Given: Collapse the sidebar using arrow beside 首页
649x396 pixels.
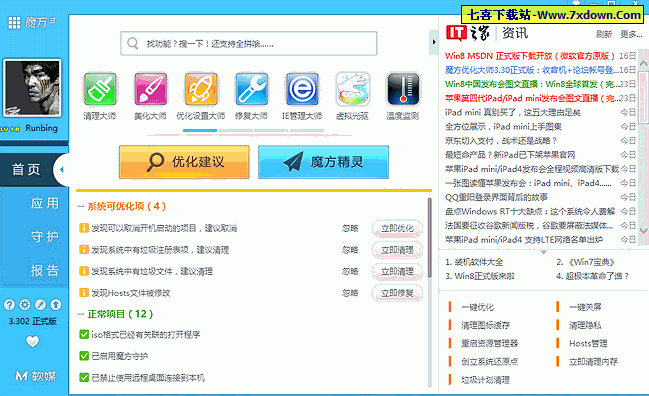Looking at the screenshot, I should click(62, 169).
